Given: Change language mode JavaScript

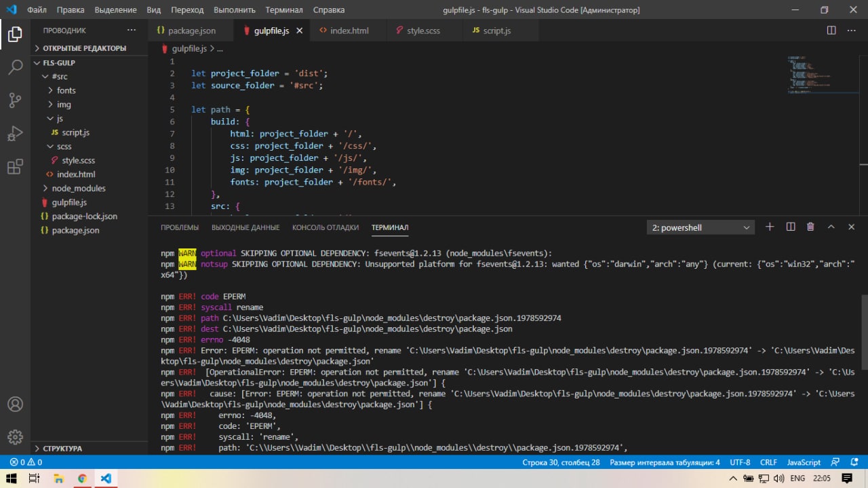Looking at the screenshot, I should pos(804,462).
